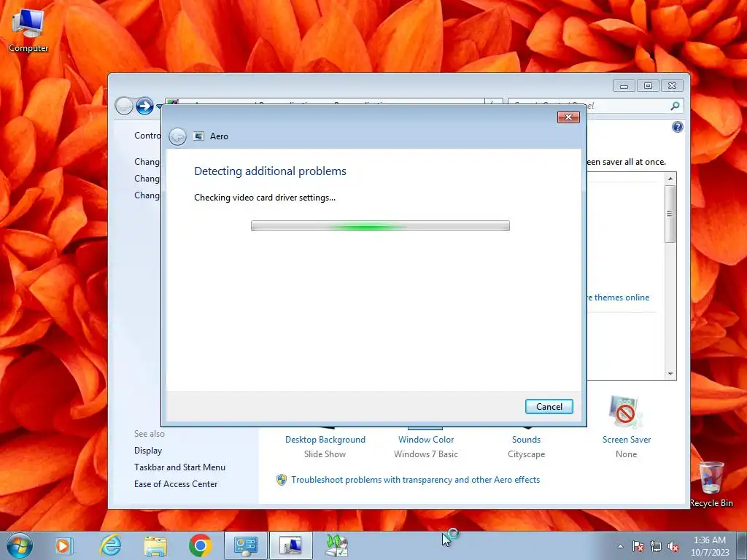
Task: Click the forward navigation arrow in Control Panel
Action: (x=144, y=106)
